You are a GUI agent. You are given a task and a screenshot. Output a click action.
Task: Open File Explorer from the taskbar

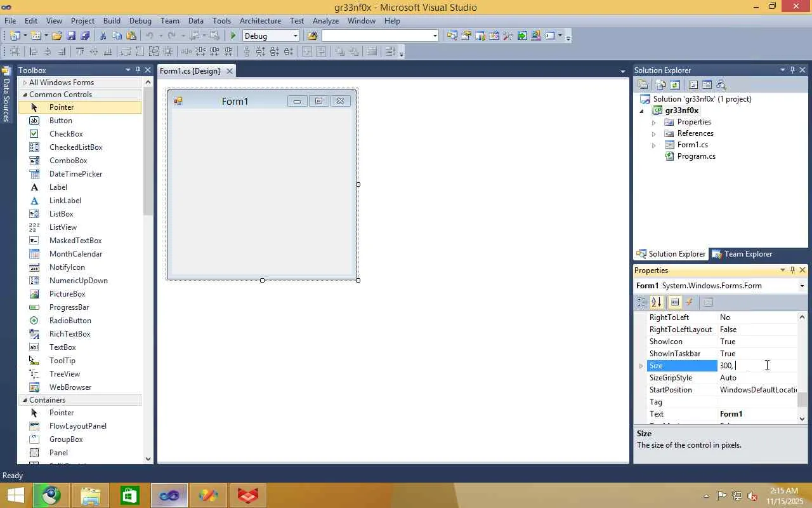click(x=91, y=495)
